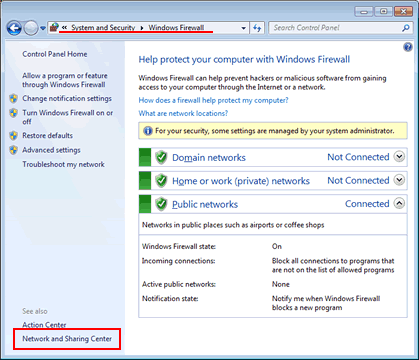Click the Back navigation arrow button
Screen dimensions: 419x360
(14, 28)
